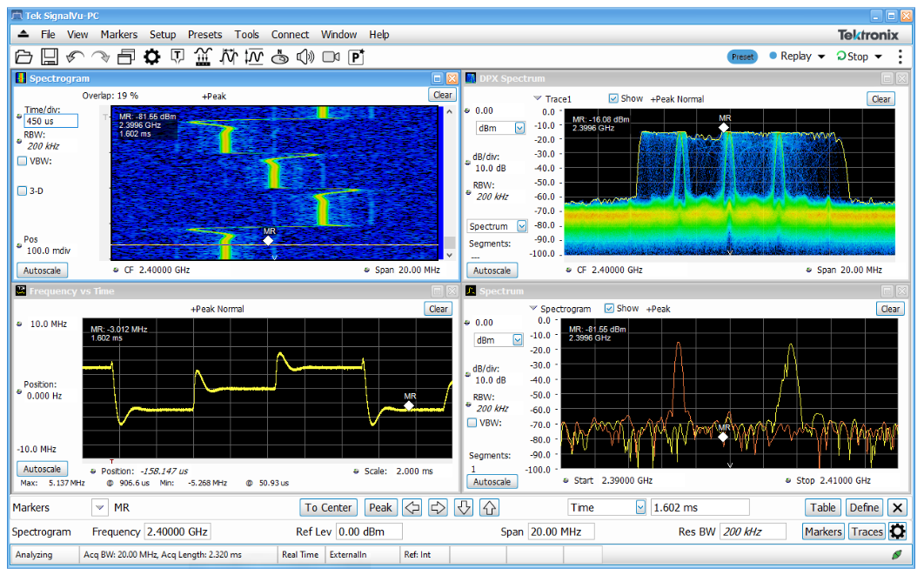Open the Time marker readout dropdown
The image size is (924, 575).
pyautogui.click(x=640, y=507)
